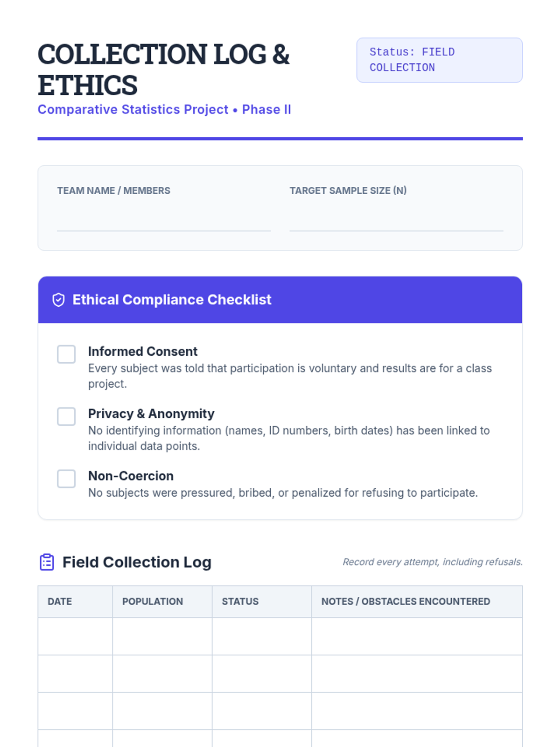Click the Status column header in log table
The image size is (560, 747).
point(240,601)
